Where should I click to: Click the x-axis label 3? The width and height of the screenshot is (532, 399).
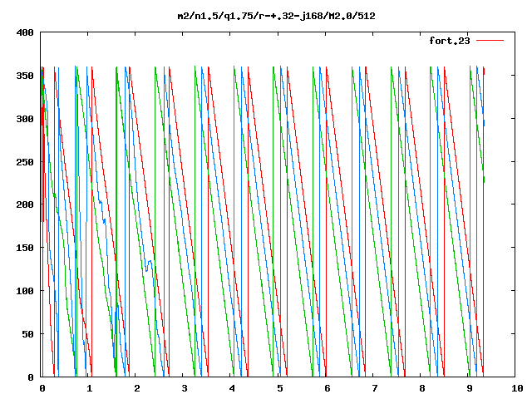point(185,388)
